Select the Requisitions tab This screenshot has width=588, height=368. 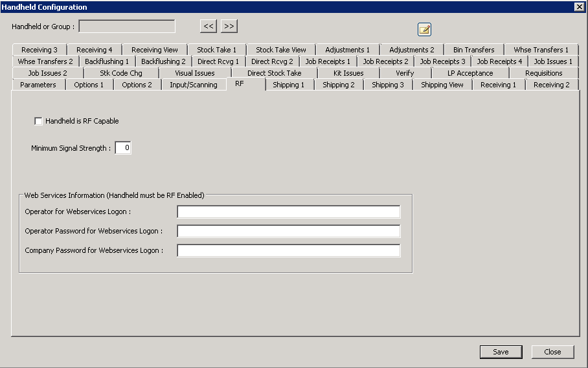(543, 73)
